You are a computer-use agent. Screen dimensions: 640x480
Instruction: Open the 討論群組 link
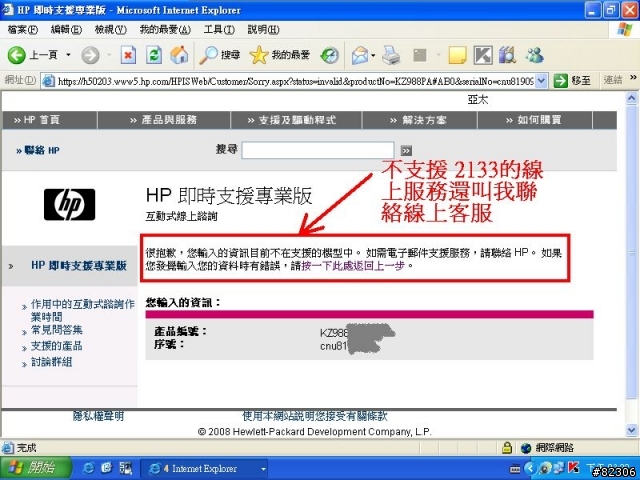[x=51, y=362]
